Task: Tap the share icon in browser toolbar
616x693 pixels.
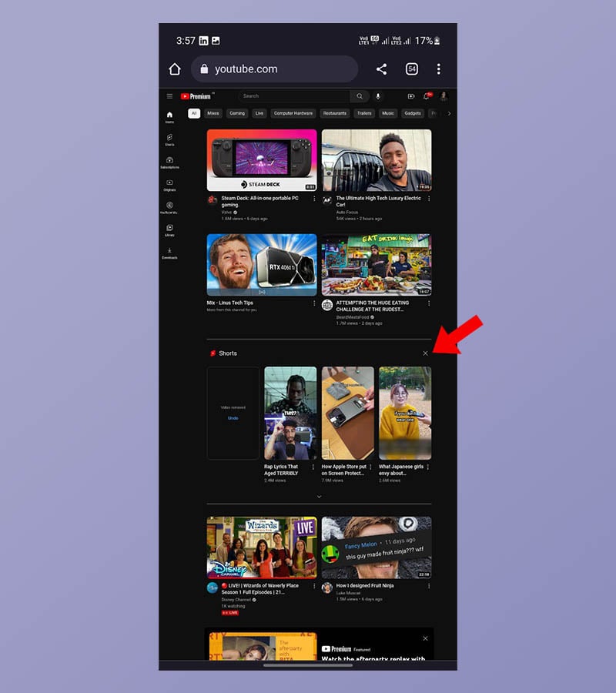Action: point(381,69)
